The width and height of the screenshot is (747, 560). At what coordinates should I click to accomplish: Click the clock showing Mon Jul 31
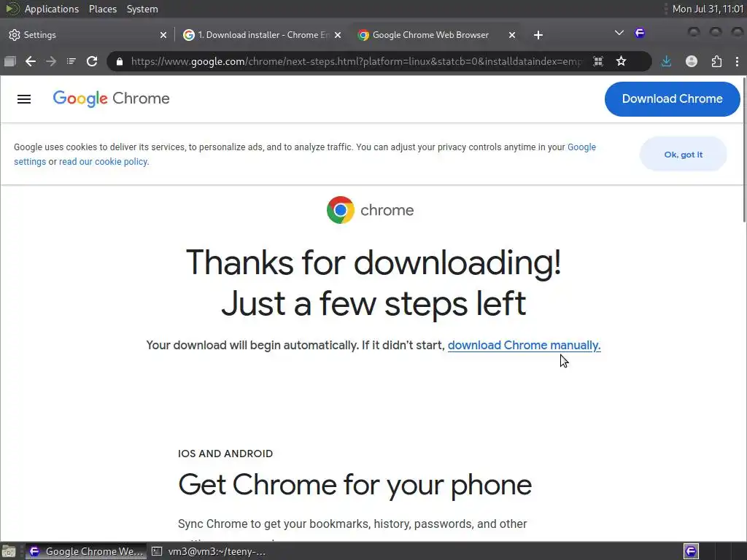[708, 9]
